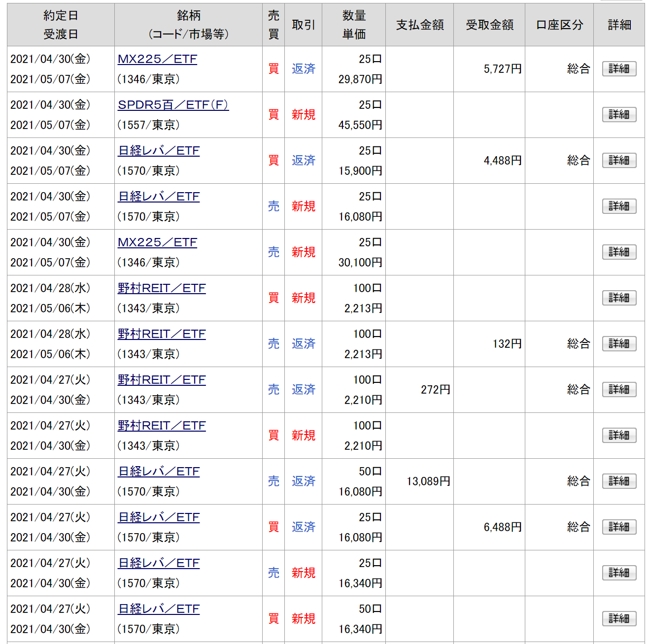Click 詳細 button for 04/28 野村REIT 買 新規 row

[619, 298]
